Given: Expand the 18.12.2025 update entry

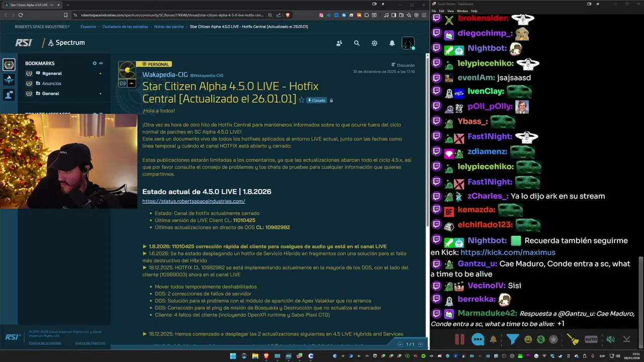Looking at the screenshot, I should pyautogui.click(x=145, y=334).
